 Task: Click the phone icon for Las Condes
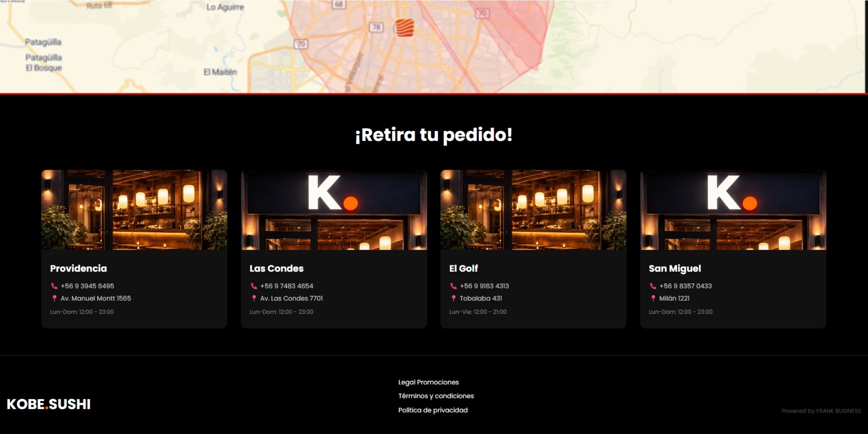click(x=254, y=286)
